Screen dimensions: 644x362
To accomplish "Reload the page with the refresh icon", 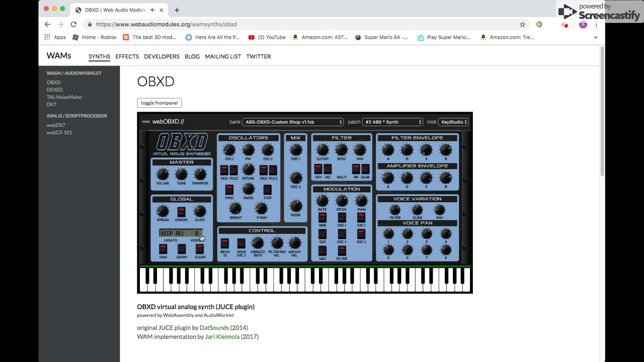I will pos(73,24).
